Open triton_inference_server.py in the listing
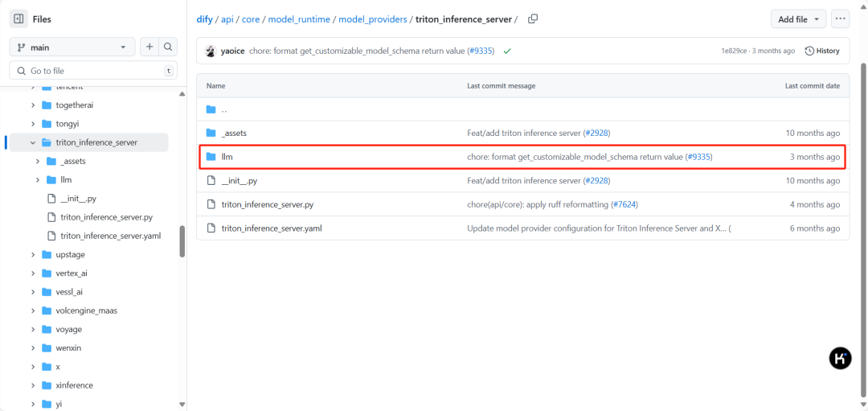Image resolution: width=868 pixels, height=411 pixels. click(268, 204)
